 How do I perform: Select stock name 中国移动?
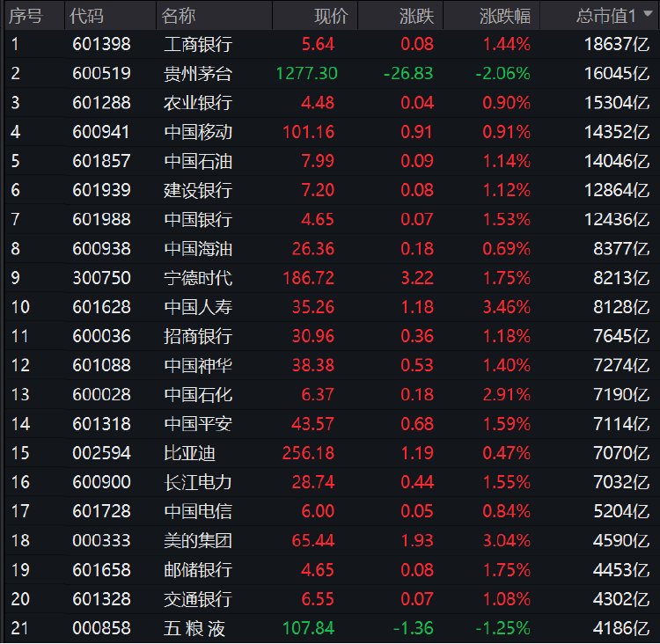pos(198,132)
